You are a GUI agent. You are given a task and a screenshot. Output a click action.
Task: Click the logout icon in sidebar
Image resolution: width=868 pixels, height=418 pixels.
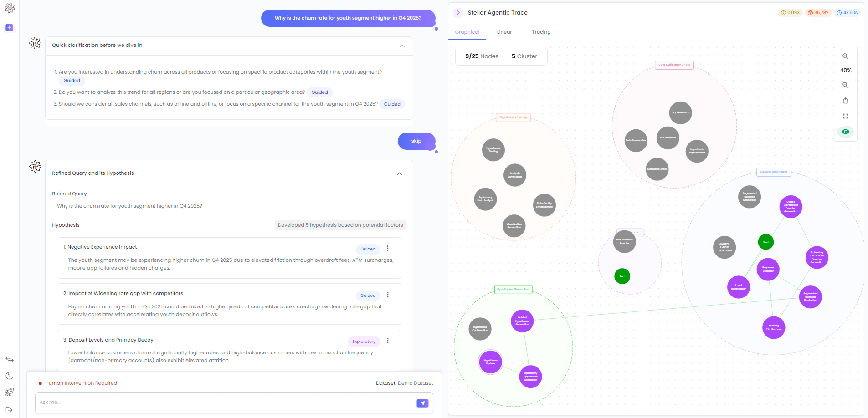pos(10,410)
